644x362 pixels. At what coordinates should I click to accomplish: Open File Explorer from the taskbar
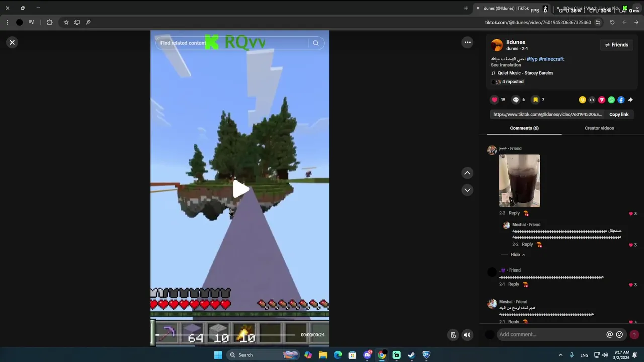tap(323, 355)
